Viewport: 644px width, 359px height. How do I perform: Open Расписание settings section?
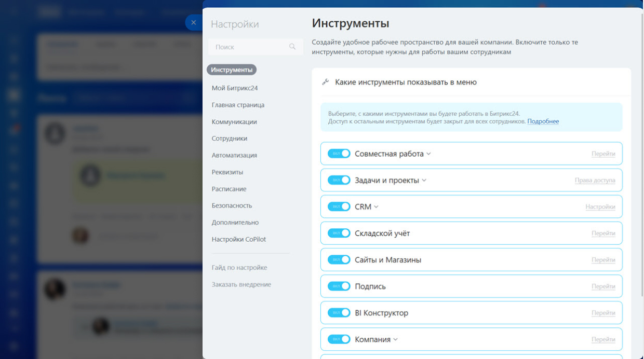[229, 189]
